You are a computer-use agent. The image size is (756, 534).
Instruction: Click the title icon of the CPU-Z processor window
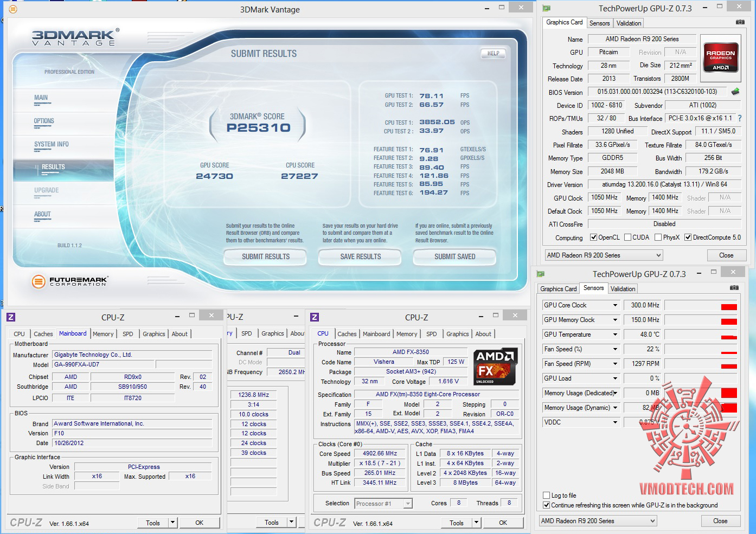315,317
